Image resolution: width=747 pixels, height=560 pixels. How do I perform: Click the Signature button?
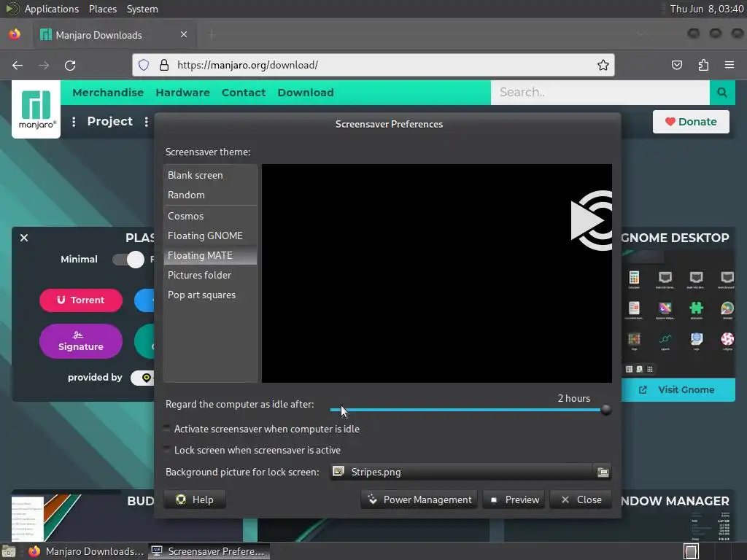pos(81,341)
